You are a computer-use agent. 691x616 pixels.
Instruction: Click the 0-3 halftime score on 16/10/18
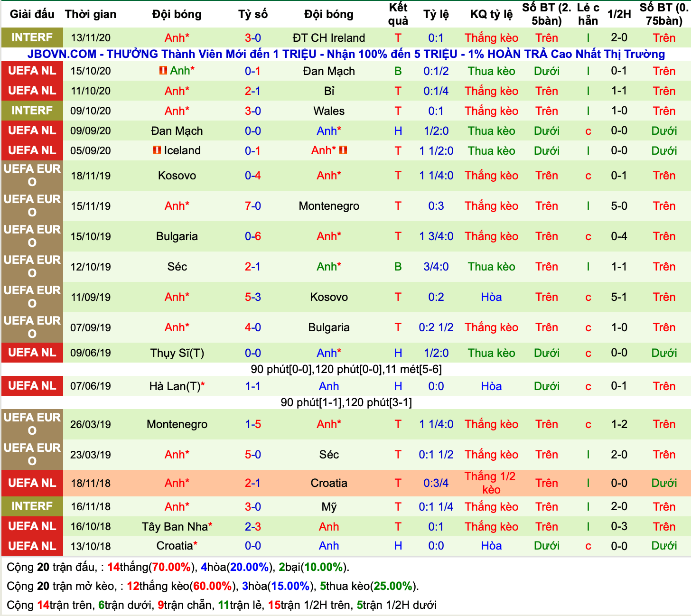tap(619, 527)
